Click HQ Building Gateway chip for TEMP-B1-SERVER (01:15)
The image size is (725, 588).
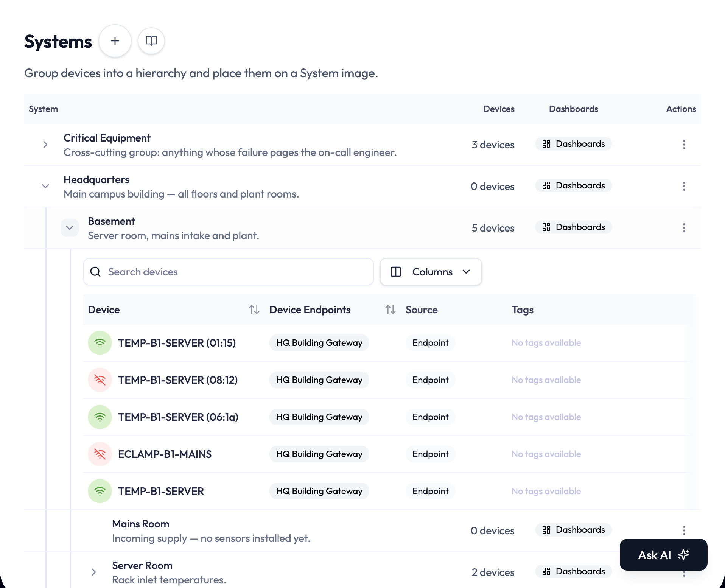coord(319,343)
